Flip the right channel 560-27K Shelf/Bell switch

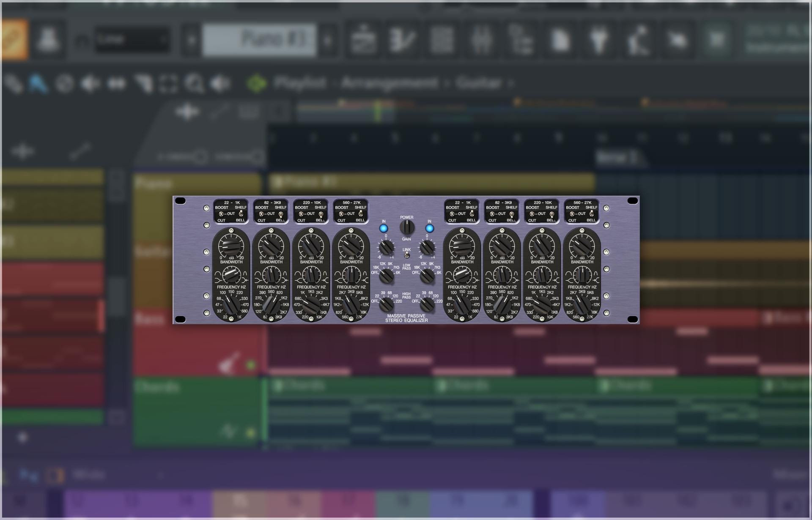(592, 214)
